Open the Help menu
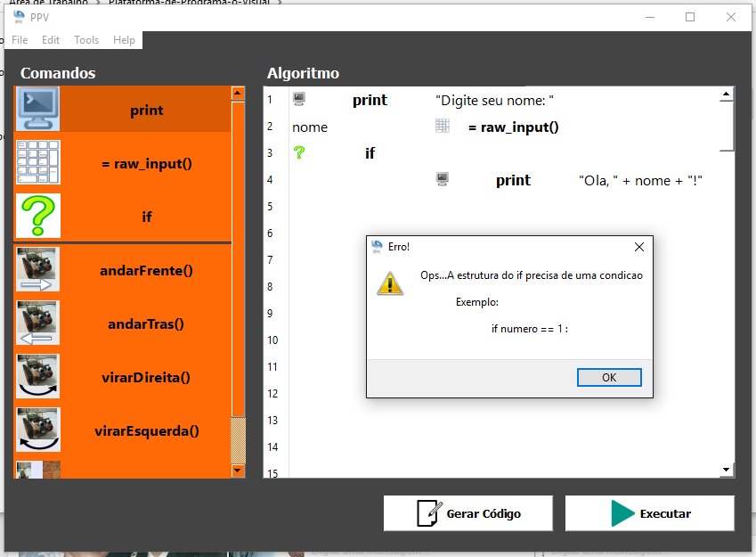The image size is (756, 557). (x=125, y=40)
